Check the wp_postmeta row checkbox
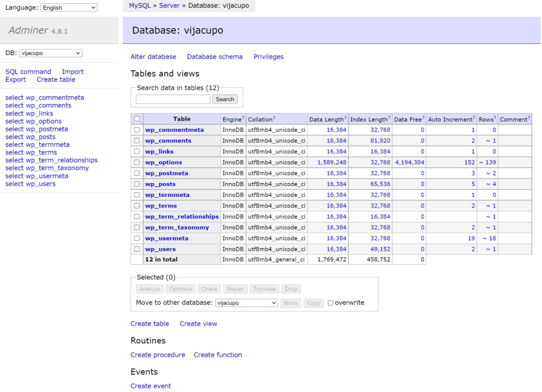The image size is (542, 392). click(x=137, y=173)
